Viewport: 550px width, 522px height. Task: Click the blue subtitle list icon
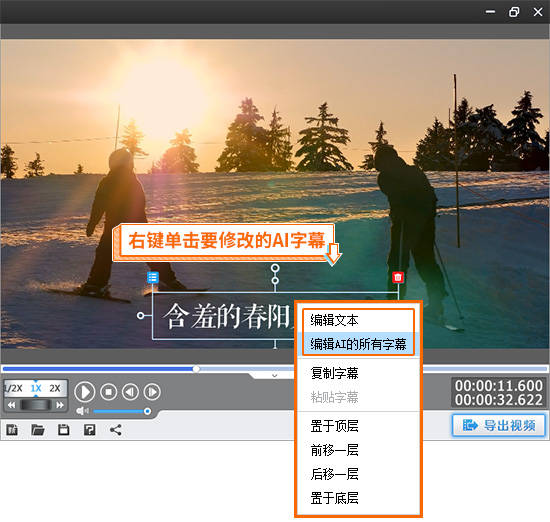[153, 277]
